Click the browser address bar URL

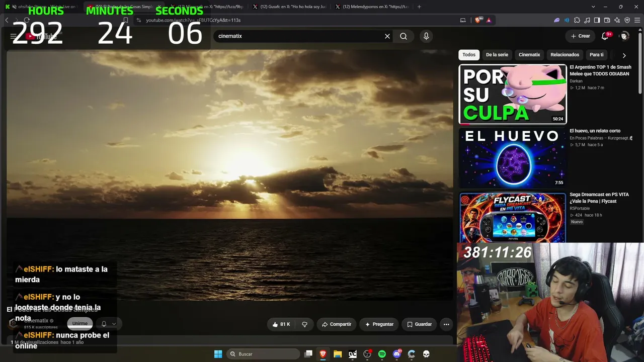coord(194,20)
